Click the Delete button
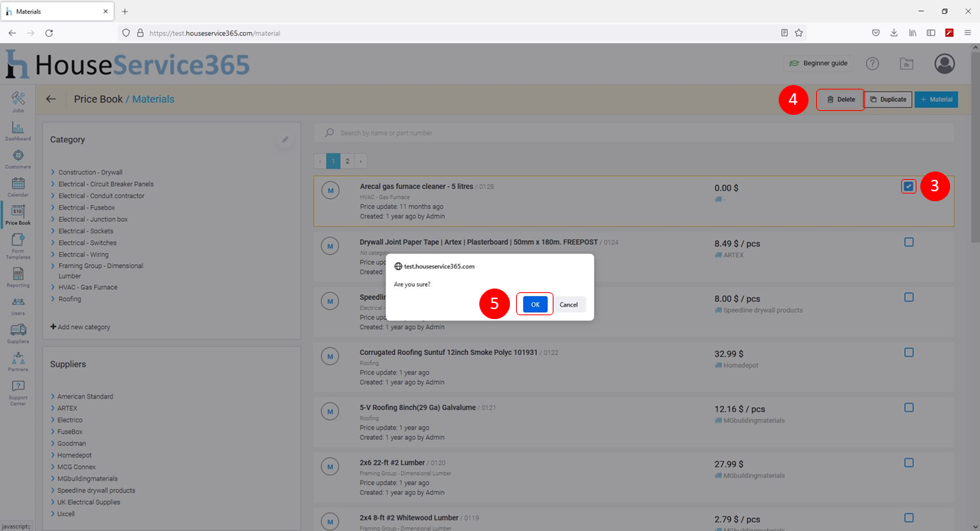The height and width of the screenshot is (531, 980). [840, 99]
